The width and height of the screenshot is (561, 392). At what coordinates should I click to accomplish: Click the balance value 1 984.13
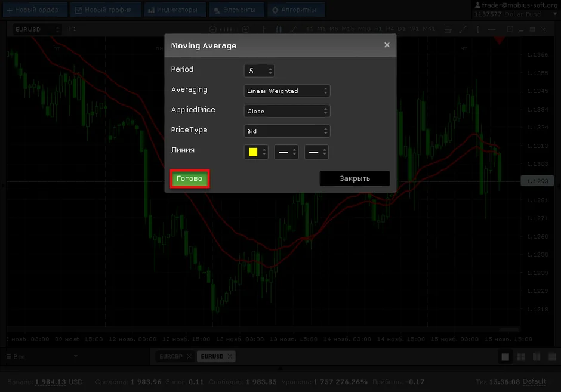click(x=51, y=382)
